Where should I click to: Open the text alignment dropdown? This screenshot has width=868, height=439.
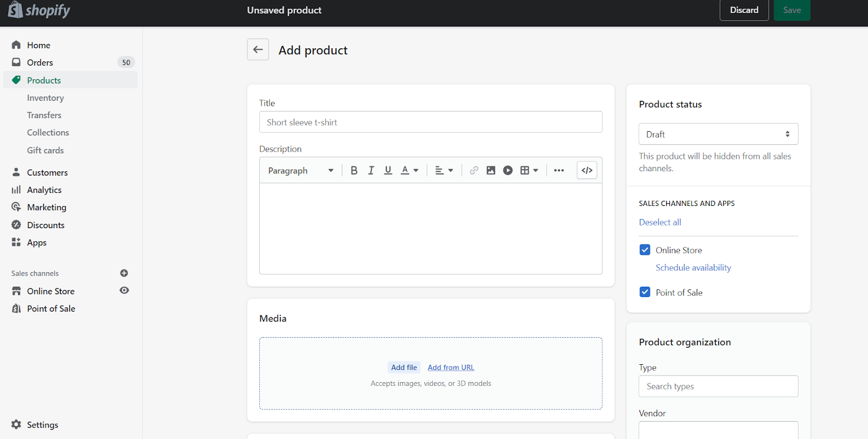point(444,170)
